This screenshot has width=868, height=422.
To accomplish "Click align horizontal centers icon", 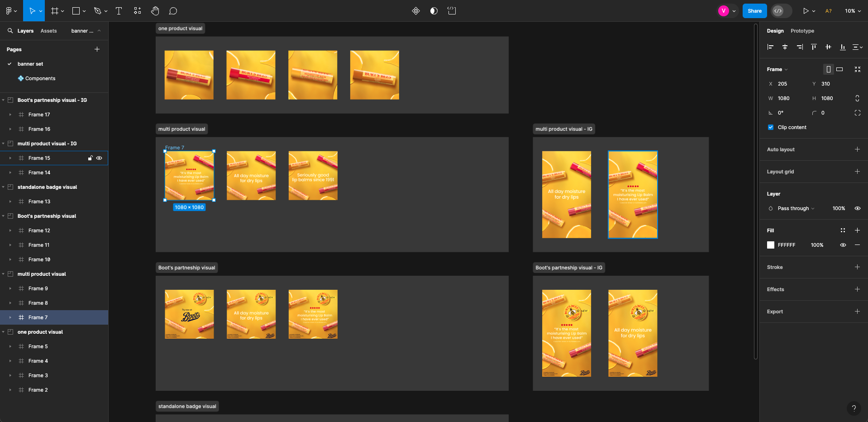I will coord(785,47).
